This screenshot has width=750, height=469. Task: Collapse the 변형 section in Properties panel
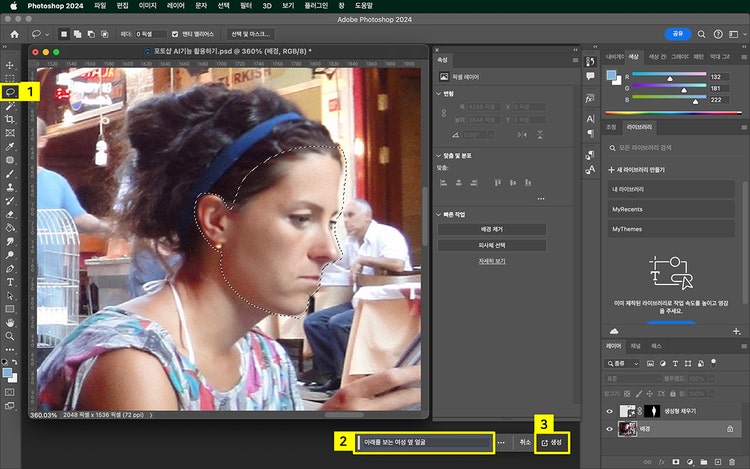coord(439,94)
